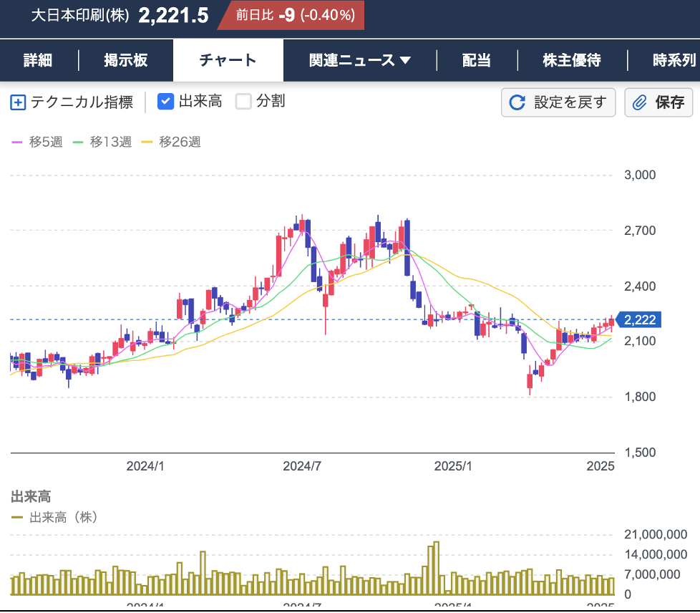Click the 出来高（株） legend marker
The width and height of the screenshot is (700, 613).
point(18,517)
